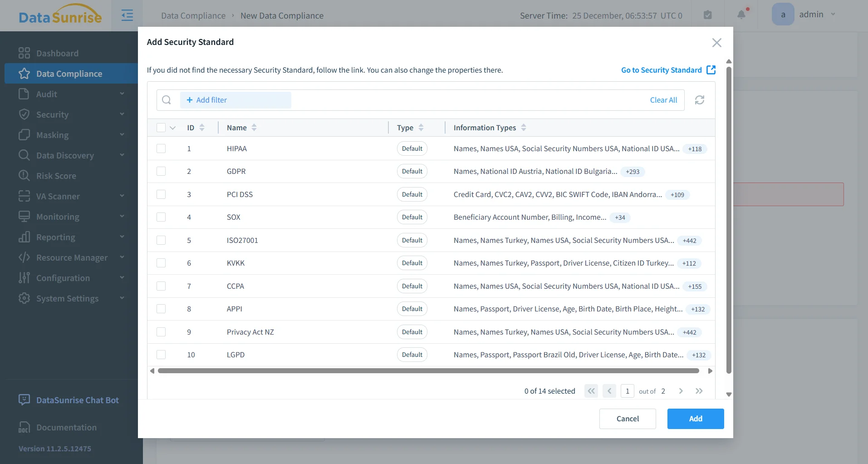This screenshot has width=868, height=464.
Task: Open Data Discovery from sidebar
Action: tap(65, 155)
